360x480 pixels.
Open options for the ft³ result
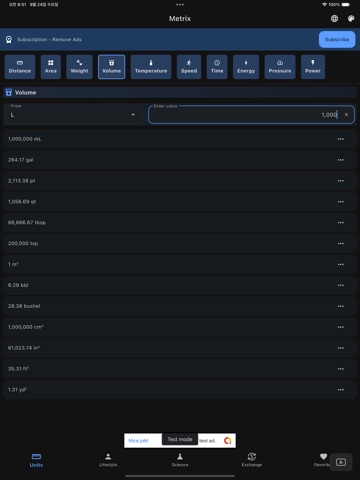pyautogui.click(x=341, y=369)
